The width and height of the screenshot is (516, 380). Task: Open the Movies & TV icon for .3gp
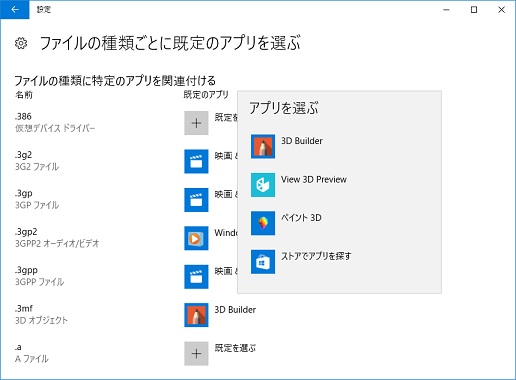click(x=196, y=200)
